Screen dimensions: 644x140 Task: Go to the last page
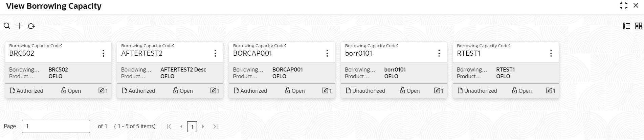pos(215,127)
